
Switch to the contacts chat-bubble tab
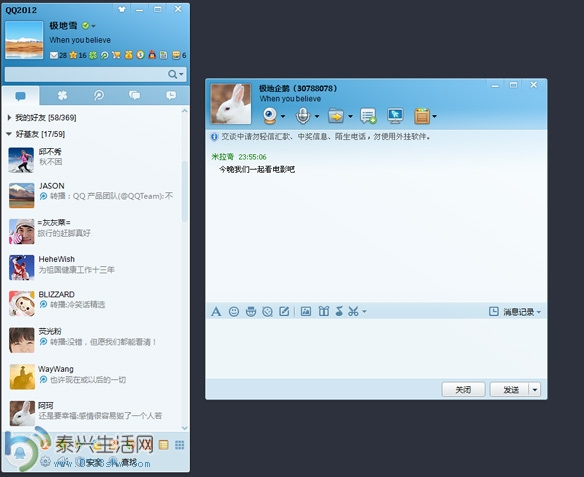[x=20, y=96]
